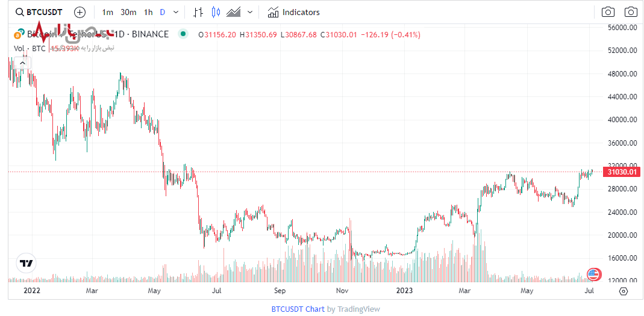Image resolution: width=644 pixels, height=316 pixels.
Task: Open the Indicators menu
Action: 294,12
